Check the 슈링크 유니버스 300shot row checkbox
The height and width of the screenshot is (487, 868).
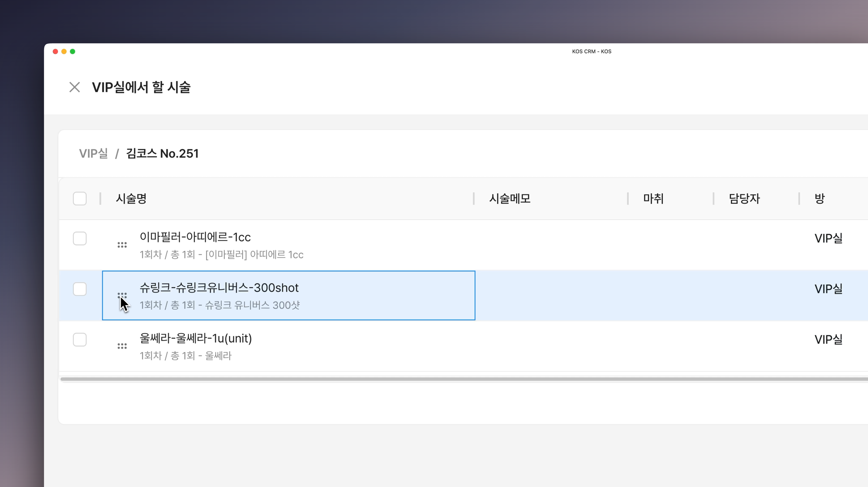coord(80,289)
